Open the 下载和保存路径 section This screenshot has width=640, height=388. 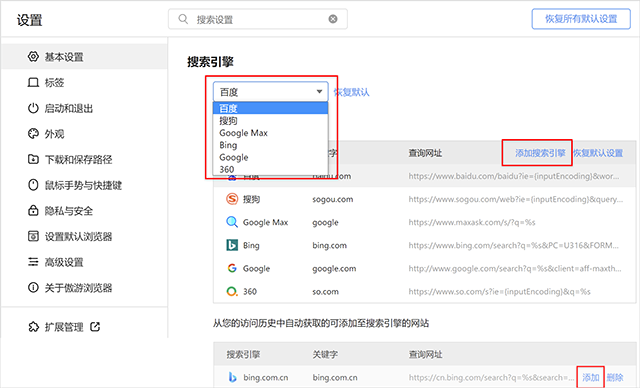(84, 159)
